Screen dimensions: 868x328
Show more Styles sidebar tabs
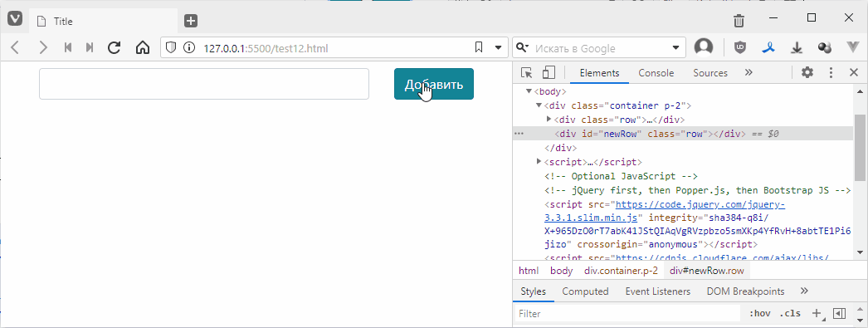click(x=804, y=291)
